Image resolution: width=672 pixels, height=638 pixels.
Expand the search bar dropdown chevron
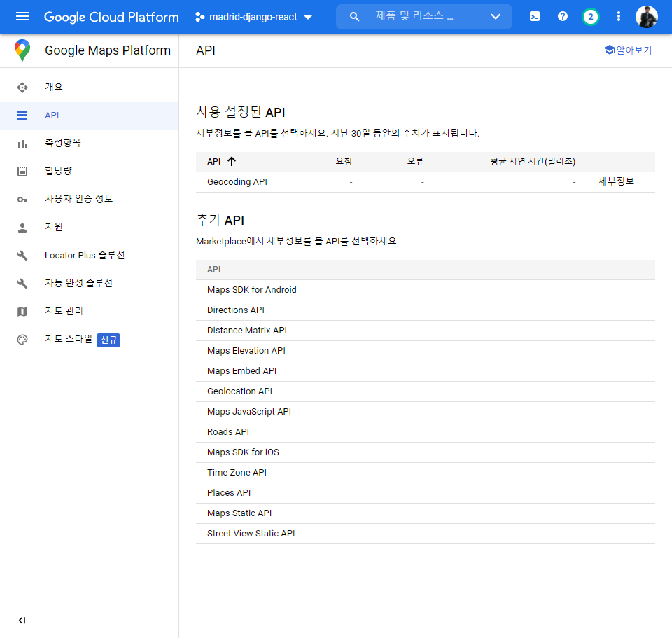click(x=496, y=17)
